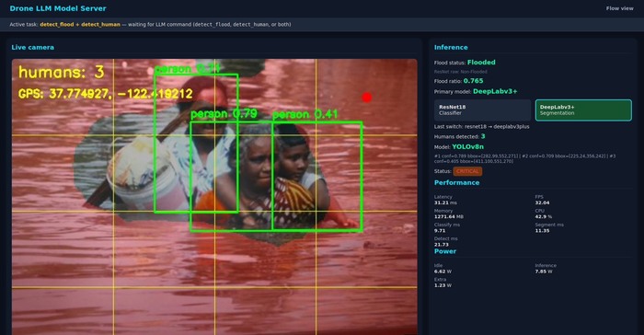
Task: Click the CRITICAL status badge
Action: [467, 171]
